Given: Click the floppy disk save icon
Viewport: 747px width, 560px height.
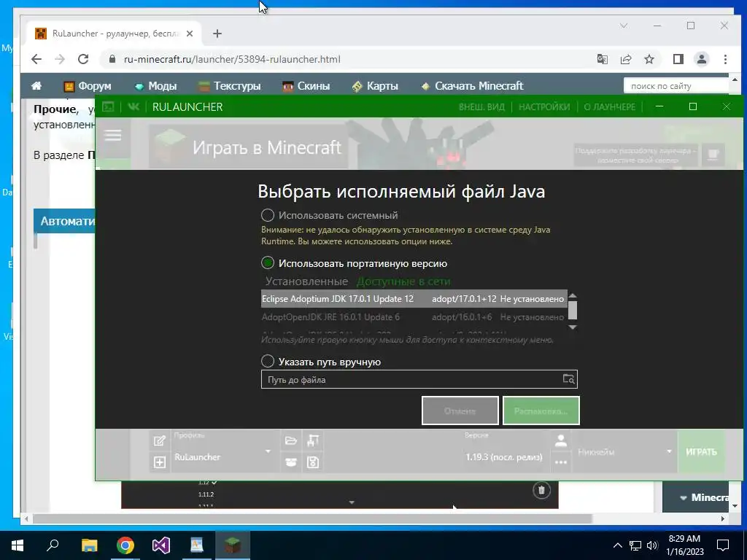Looking at the screenshot, I should (313, 462).
